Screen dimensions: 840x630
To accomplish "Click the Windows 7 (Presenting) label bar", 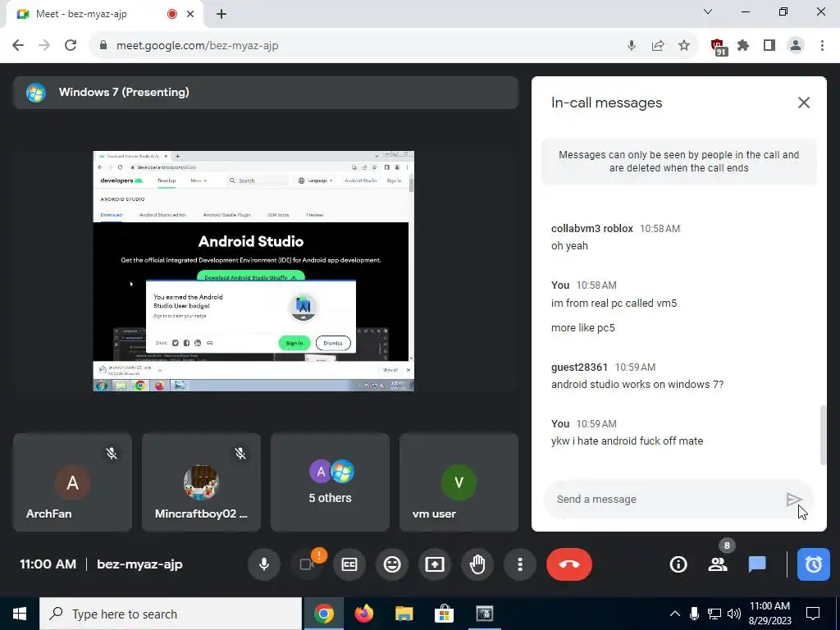I will pos(266,92).
